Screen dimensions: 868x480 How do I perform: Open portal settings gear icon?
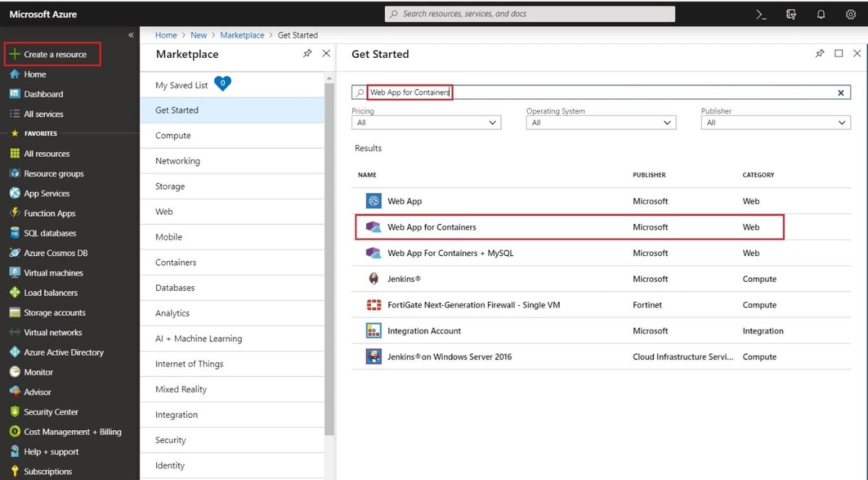pos(851,14)
